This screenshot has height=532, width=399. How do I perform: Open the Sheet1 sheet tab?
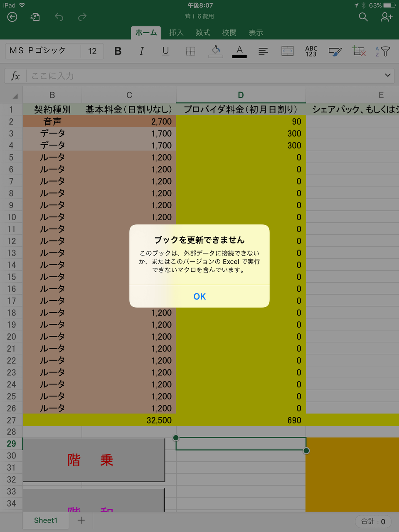coord(46,520)
